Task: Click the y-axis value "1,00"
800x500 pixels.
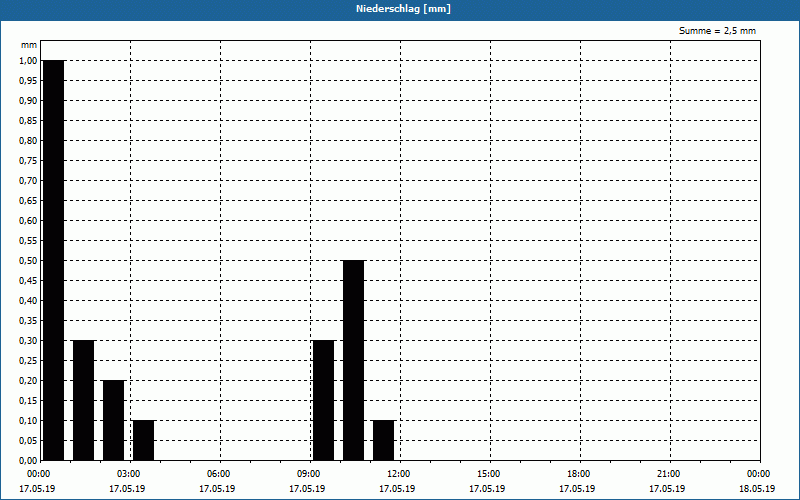Action: point(28,61)
